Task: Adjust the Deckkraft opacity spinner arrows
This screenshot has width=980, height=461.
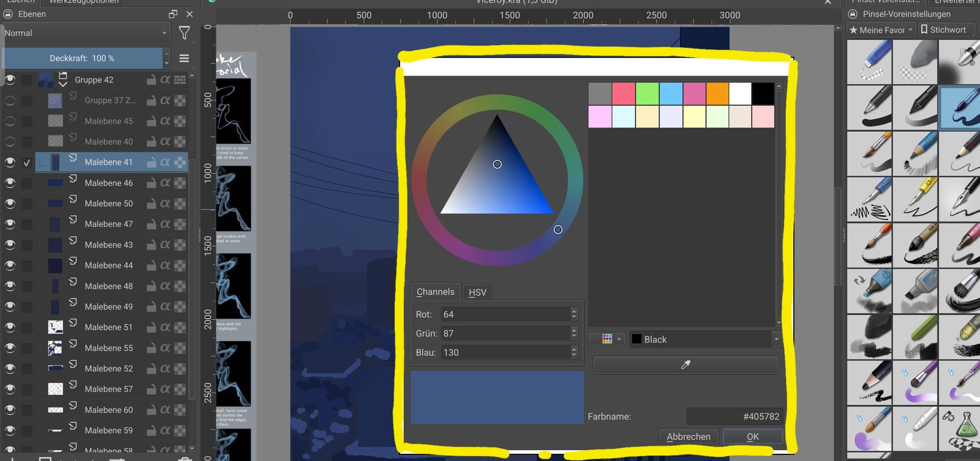Action: [x=166, y=58]
